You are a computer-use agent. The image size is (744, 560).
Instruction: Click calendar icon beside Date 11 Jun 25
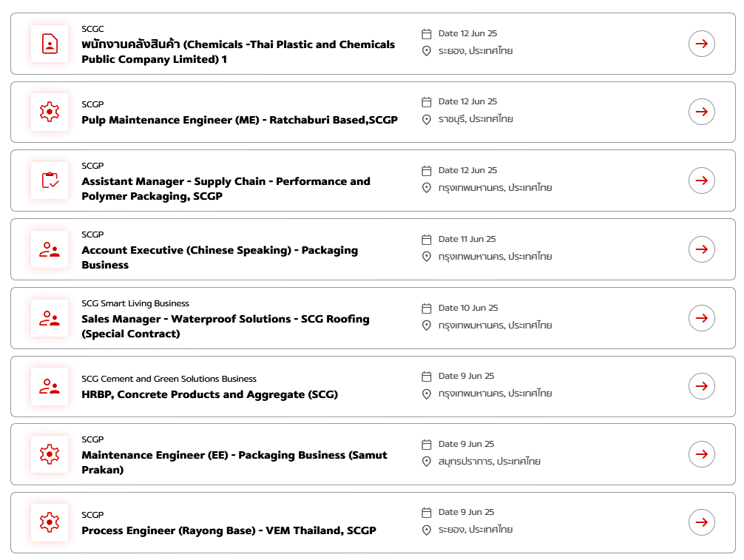pyautogui.click(x=427, y=239)
